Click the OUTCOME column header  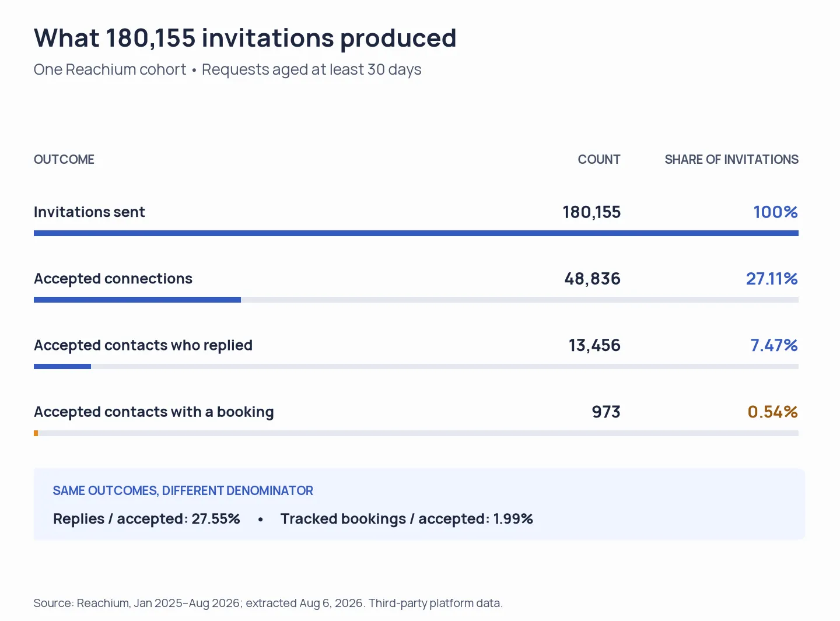click(64, 159)
